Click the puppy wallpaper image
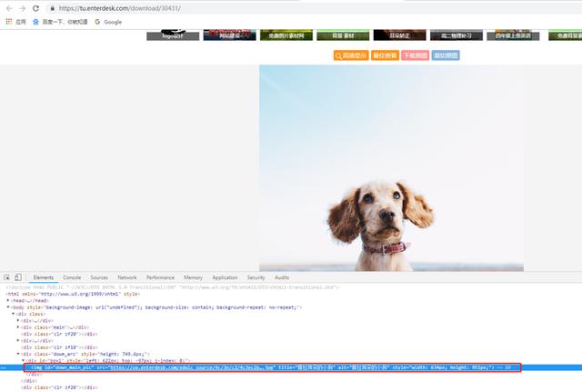The width and height of the screenshot is (582, 392). (x=391, y=167)
